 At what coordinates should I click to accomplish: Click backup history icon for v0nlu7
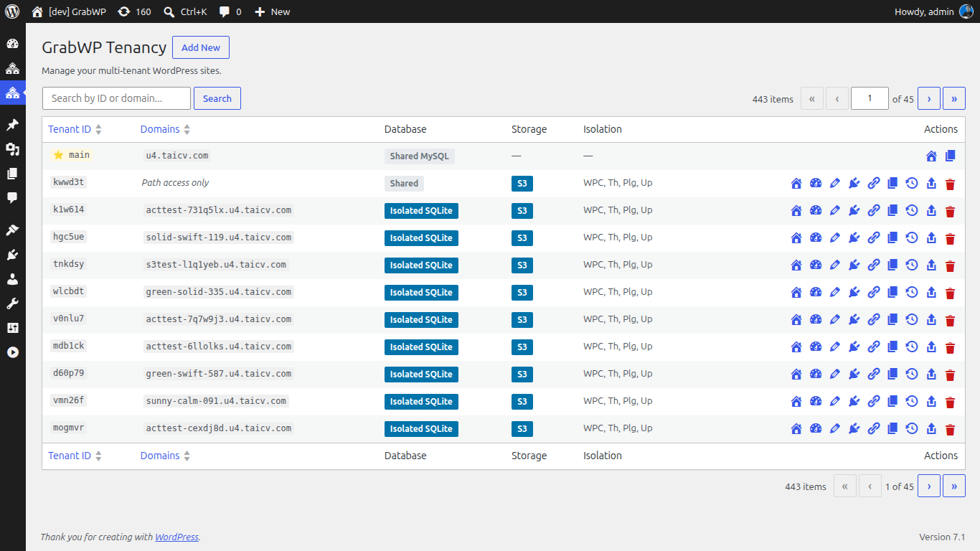tap(912, 320)
